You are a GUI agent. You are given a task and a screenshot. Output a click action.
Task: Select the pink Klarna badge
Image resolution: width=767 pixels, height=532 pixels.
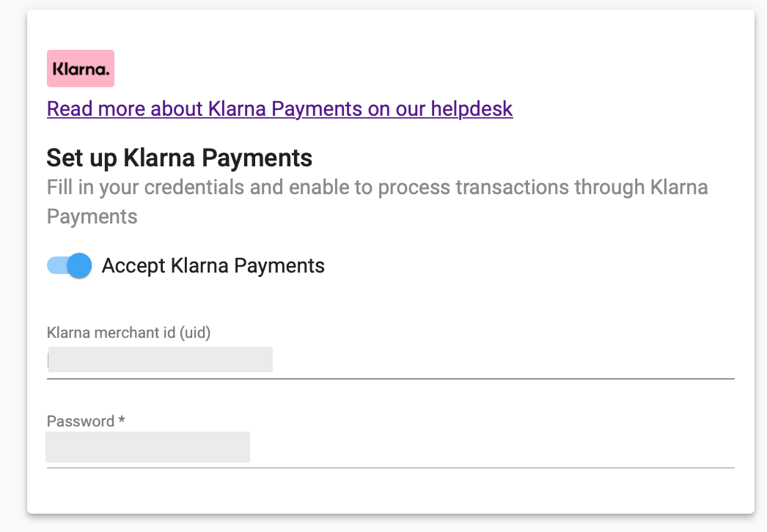(81, 68)
